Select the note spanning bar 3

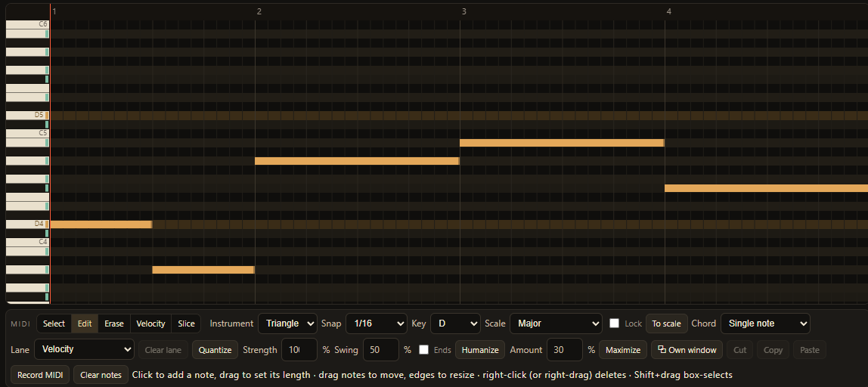click(562, 143)
